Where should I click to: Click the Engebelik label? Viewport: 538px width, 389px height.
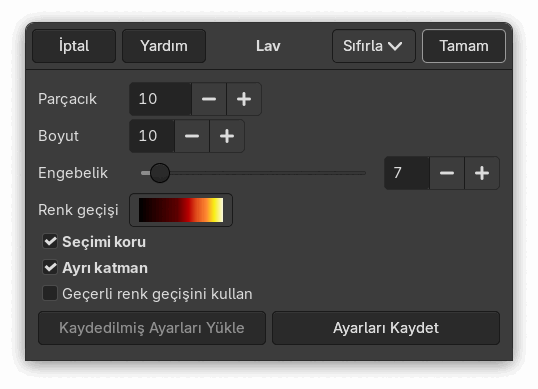(x=73, y=173)
